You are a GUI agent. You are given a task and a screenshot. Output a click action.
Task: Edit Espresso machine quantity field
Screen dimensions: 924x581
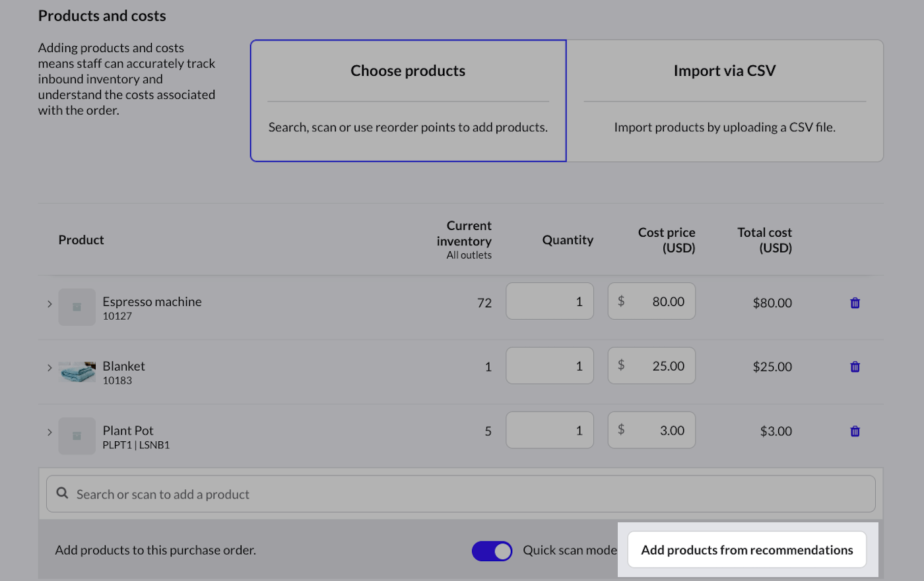point(550,301)
